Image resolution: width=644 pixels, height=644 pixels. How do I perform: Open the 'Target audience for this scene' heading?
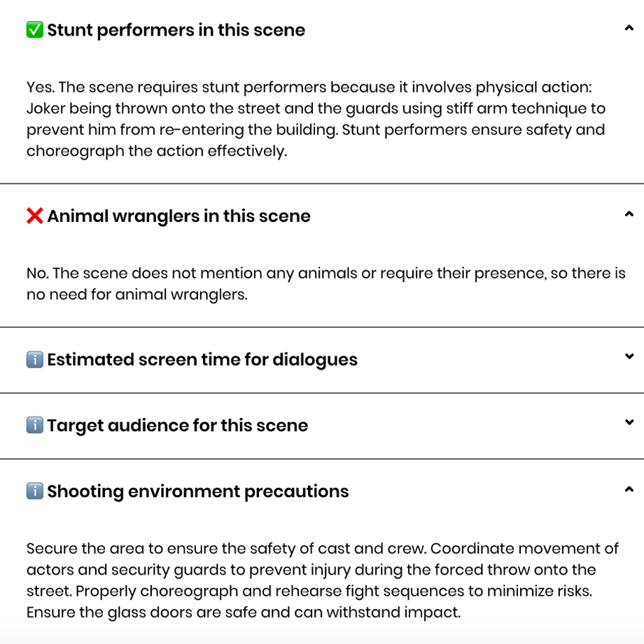(x=177, y=426)
